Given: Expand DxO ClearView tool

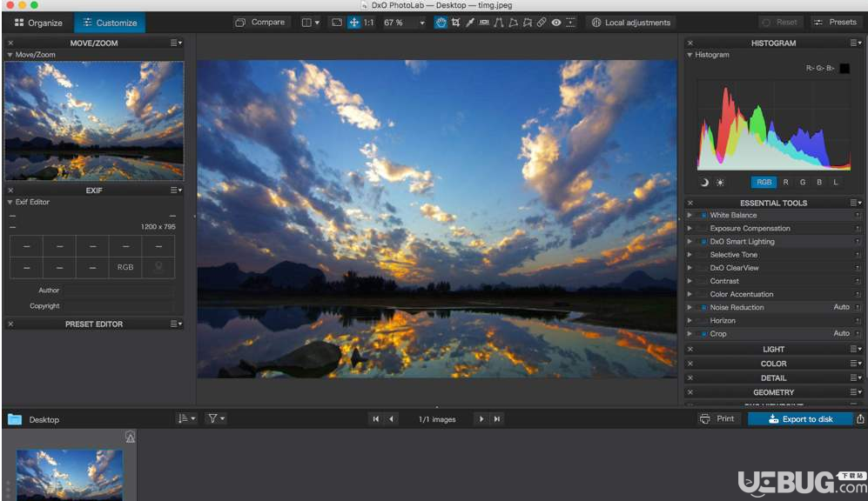Looking at the screenshot, I should coord(690,268).
